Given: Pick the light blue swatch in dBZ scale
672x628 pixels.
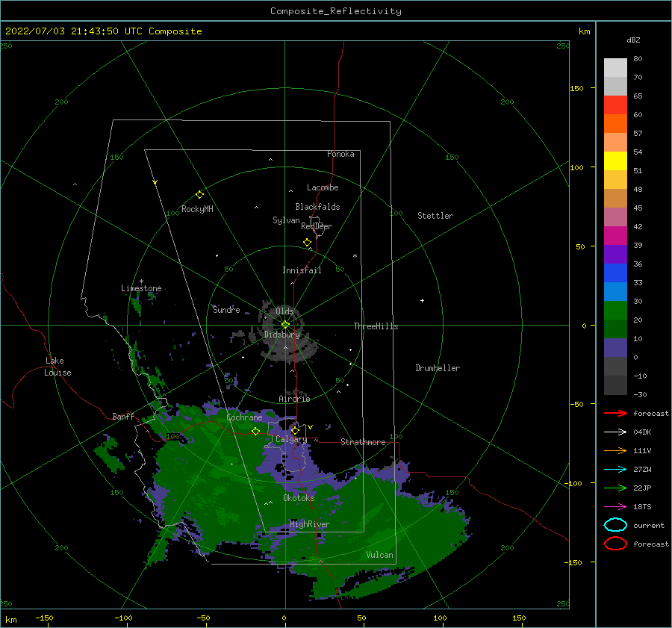Looking at the screenshot, I should point(615,291).
